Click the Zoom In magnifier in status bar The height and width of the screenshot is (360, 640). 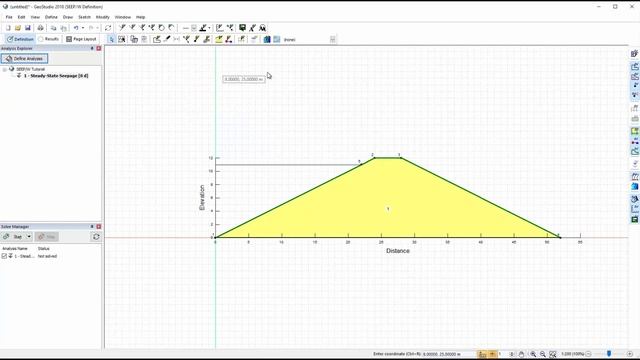[533, 354]
